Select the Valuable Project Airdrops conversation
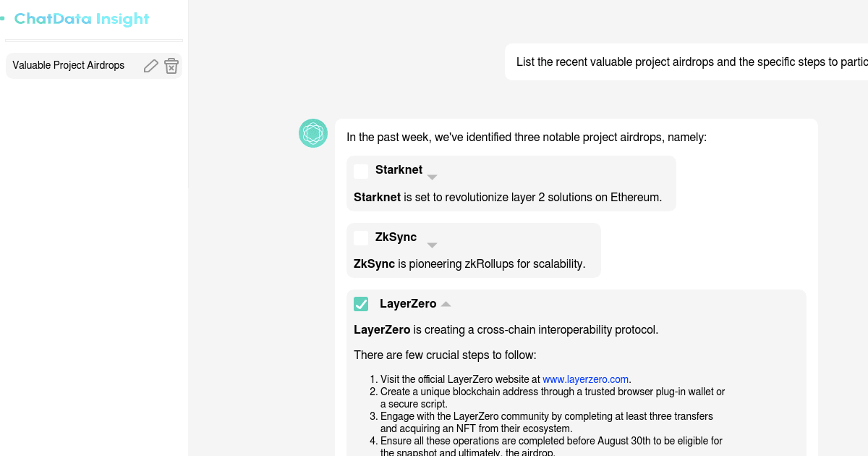Image resolution: width=868 pixels, height=456 pixels. coord(68,65)
